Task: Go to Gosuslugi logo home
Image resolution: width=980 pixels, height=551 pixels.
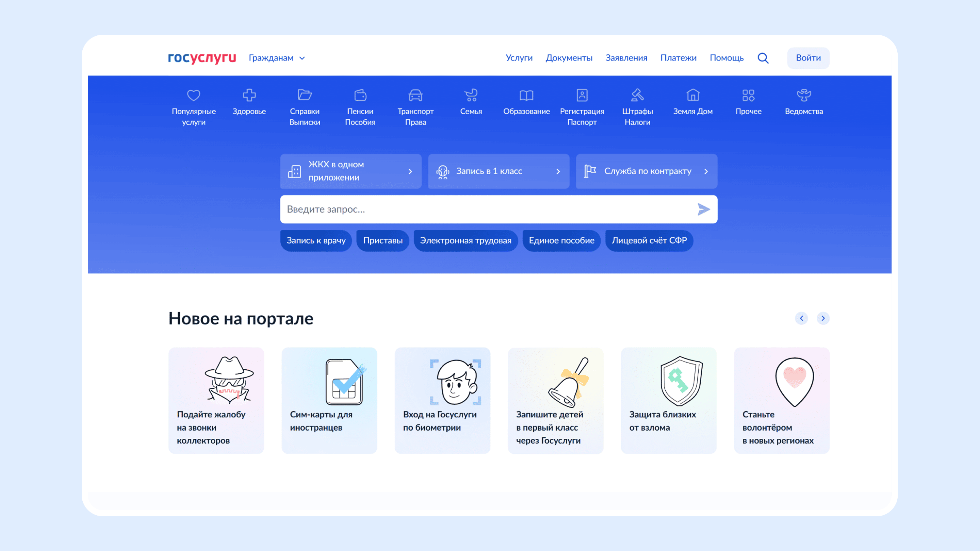Action: [x=202, y=58]
